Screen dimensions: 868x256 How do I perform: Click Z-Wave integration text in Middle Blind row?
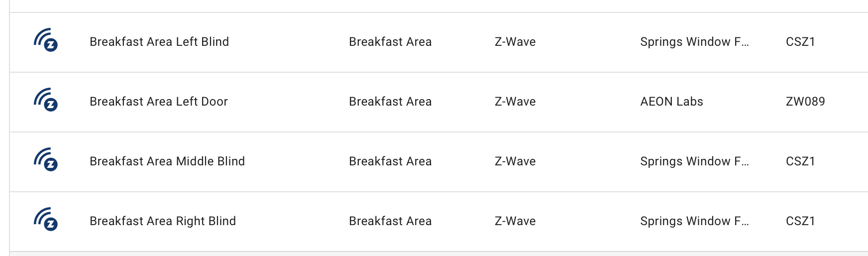pos(515,161)
